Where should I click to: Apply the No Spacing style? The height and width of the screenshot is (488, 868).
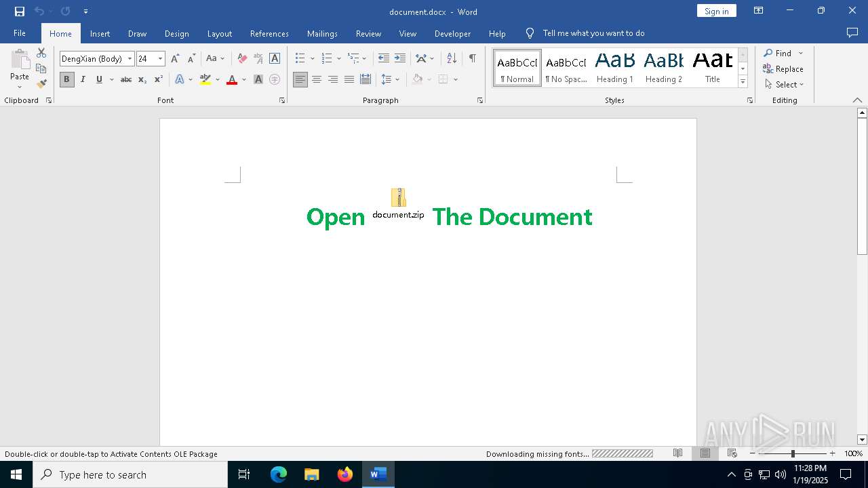click(566, 68)
